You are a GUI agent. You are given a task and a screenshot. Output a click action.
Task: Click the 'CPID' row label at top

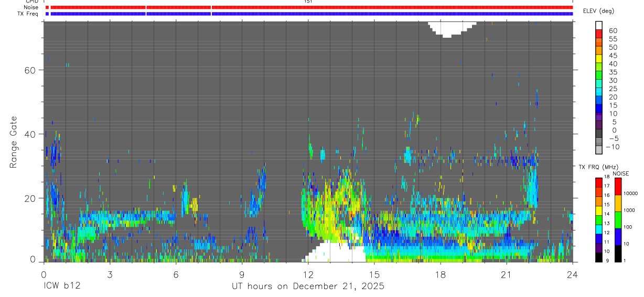32,2
